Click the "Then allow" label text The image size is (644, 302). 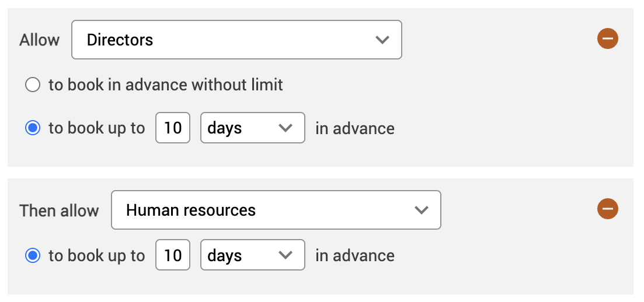tap(59, 210)
